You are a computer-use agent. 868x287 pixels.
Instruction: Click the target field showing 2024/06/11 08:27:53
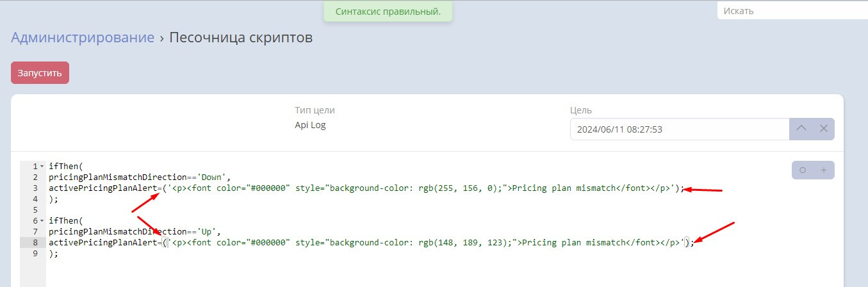tap(679, 129)
